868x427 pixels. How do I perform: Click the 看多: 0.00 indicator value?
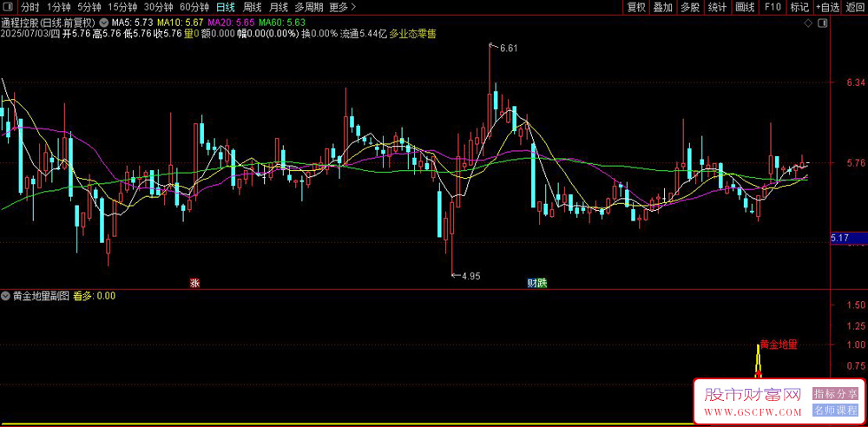pos(95,296)
